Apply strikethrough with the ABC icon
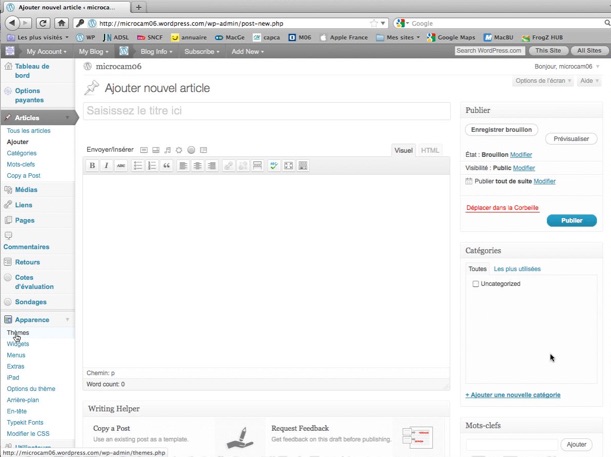611x457 pixels. click(x=121, y=166)
